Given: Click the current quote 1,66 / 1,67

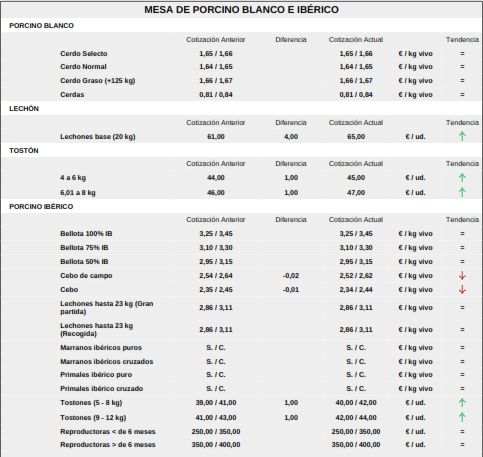Looking at the screenshot, I should click(x=356, y=81).
